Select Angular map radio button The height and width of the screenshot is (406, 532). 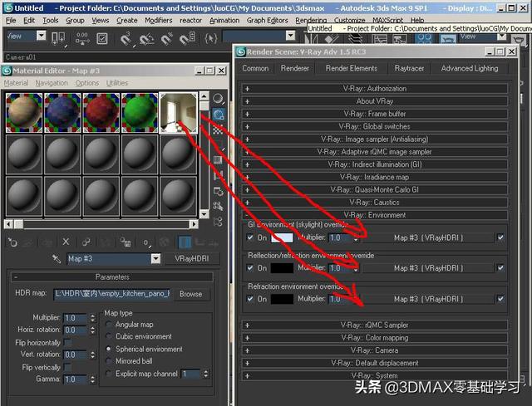coord(109,325)
